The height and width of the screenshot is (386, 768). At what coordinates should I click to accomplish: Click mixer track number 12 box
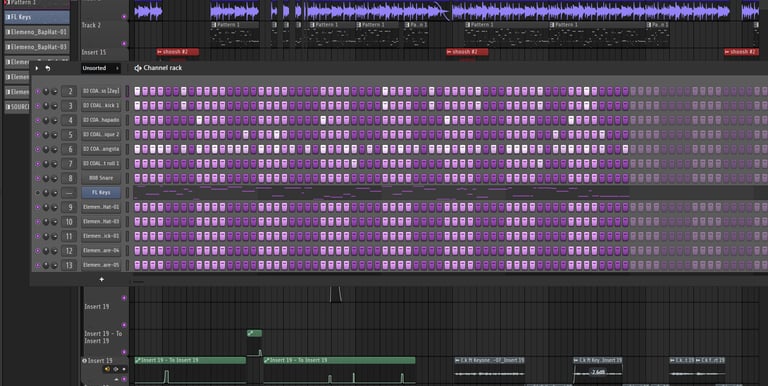(x=69, y=251)
